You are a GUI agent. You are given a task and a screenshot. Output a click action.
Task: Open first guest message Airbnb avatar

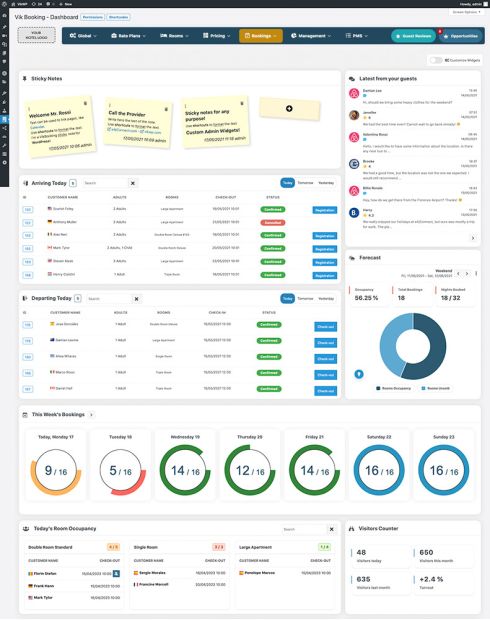[354, 93]
